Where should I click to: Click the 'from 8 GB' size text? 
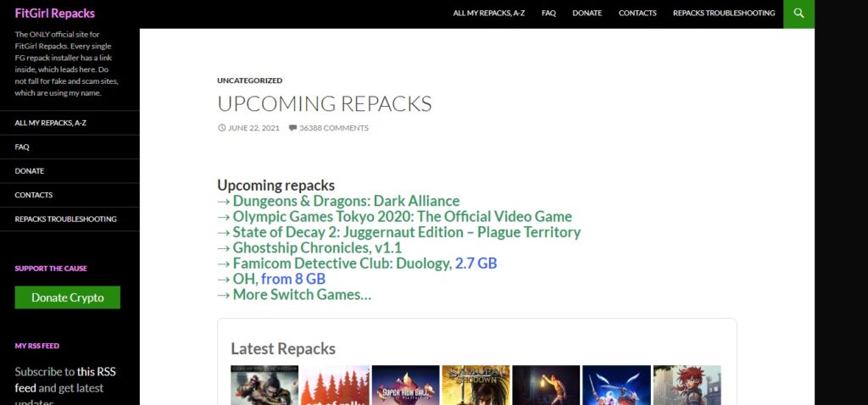point(293,279)
